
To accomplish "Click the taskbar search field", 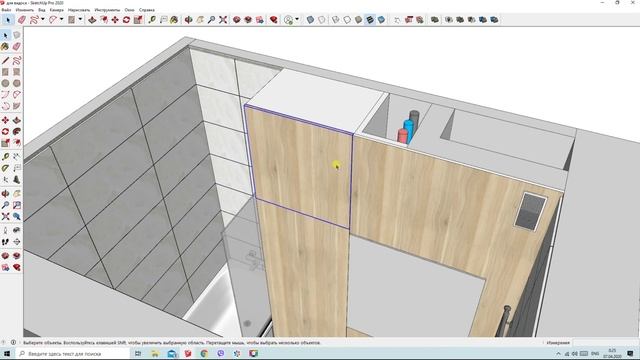I will (x=72, y=353).
